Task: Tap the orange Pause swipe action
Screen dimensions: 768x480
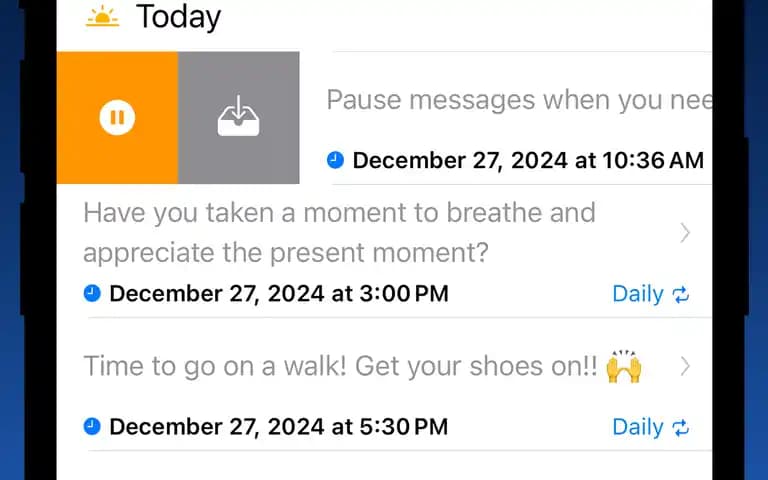Action: pos(117,118)
